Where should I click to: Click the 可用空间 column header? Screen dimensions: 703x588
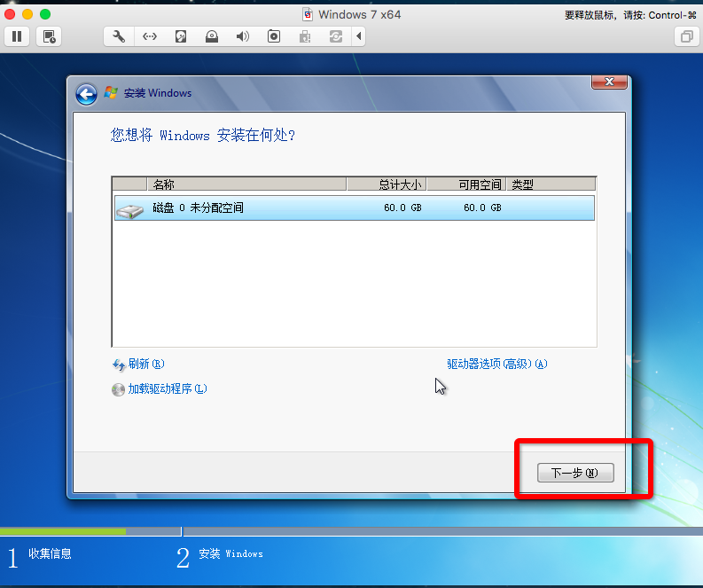466,184
